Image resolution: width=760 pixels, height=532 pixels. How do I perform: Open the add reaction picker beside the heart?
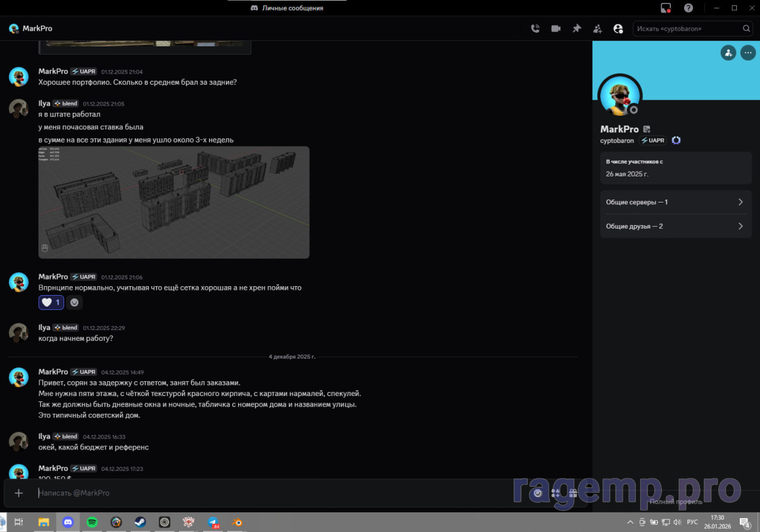click(74, 302)
